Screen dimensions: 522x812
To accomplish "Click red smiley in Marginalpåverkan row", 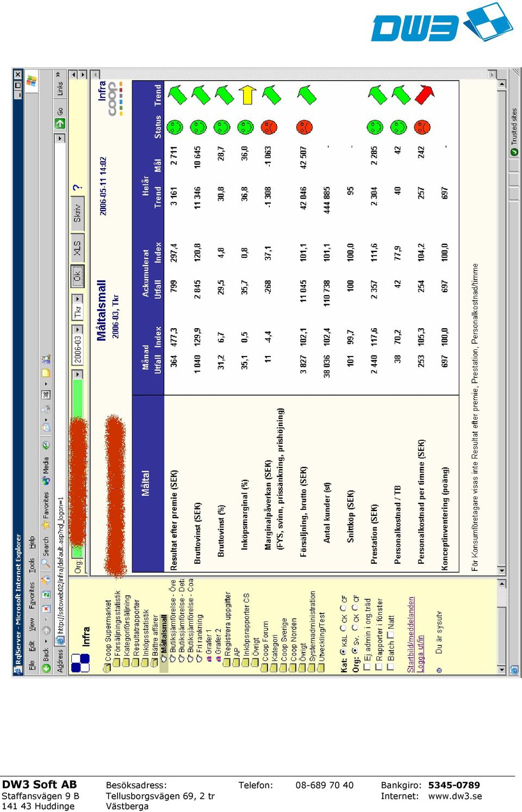I will click(269, 127).
